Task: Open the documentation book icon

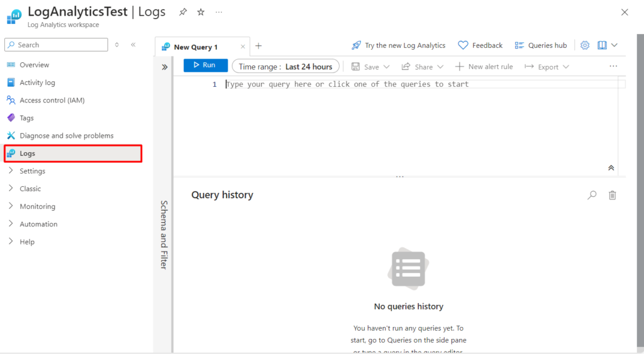Action: click(x=602, y=45)
